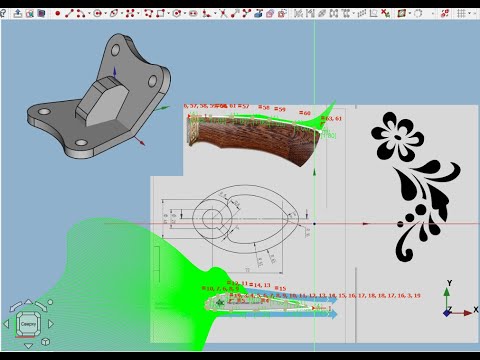Image resolution: width=480 pixels, height=360 pixels.
Task: Open the navigation cube mini-cube menu
Action: click(46, 342)
